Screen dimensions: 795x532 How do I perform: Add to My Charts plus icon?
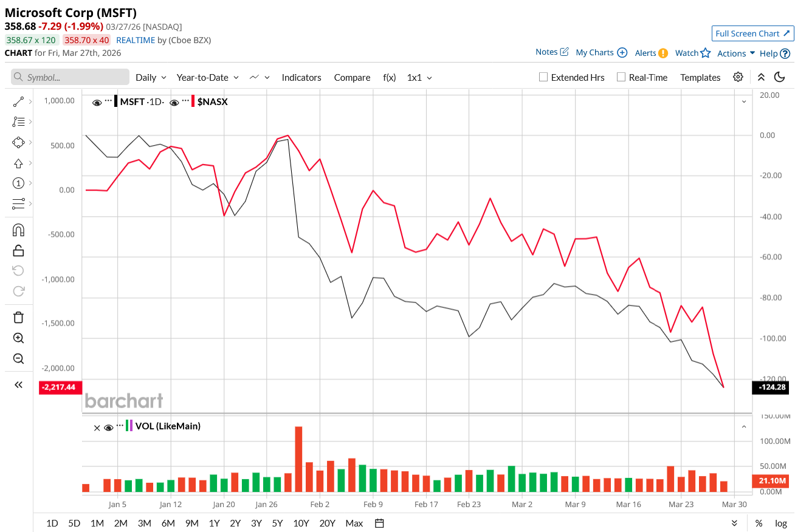point(622,53)
